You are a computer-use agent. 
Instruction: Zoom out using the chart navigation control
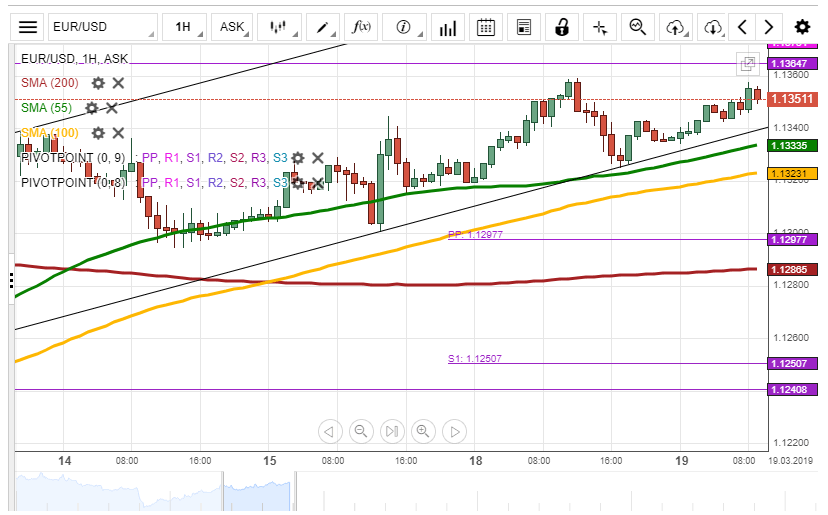(x=361, y=431)
